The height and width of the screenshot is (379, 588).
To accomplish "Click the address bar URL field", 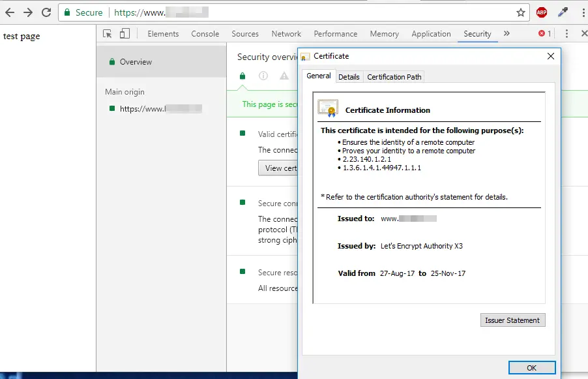I will pos(295,12).
